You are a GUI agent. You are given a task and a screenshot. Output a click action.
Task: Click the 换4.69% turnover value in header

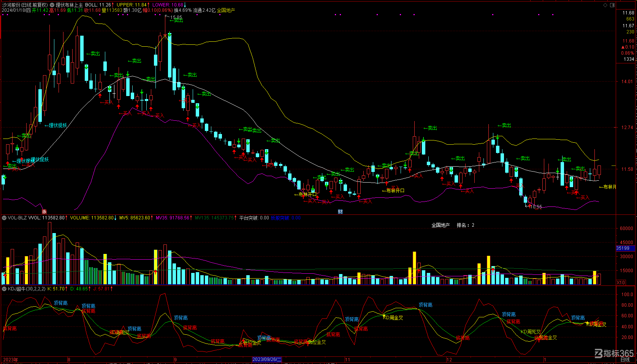click(x=183, y=10)
